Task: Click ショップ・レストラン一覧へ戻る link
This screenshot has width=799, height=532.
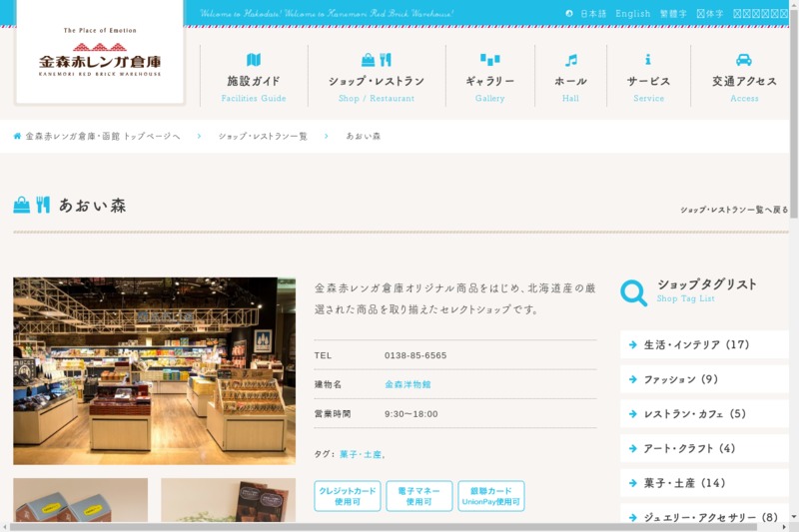Action: click(734, 210)
